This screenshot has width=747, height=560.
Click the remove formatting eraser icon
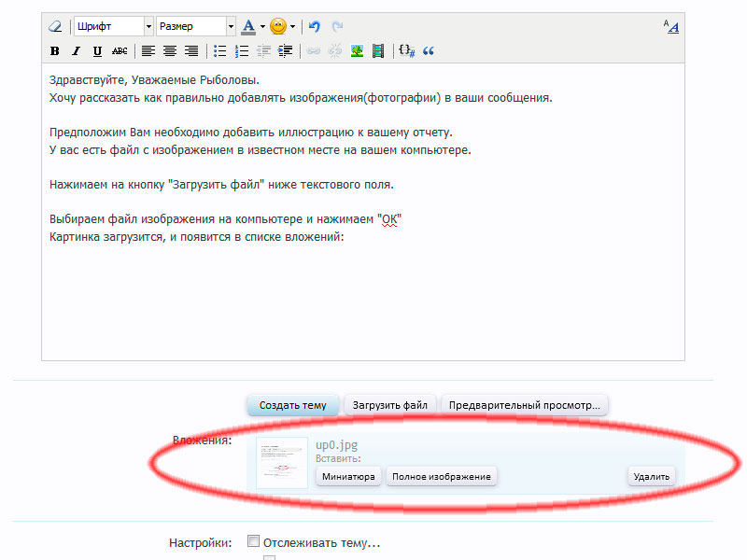point(55,26)
